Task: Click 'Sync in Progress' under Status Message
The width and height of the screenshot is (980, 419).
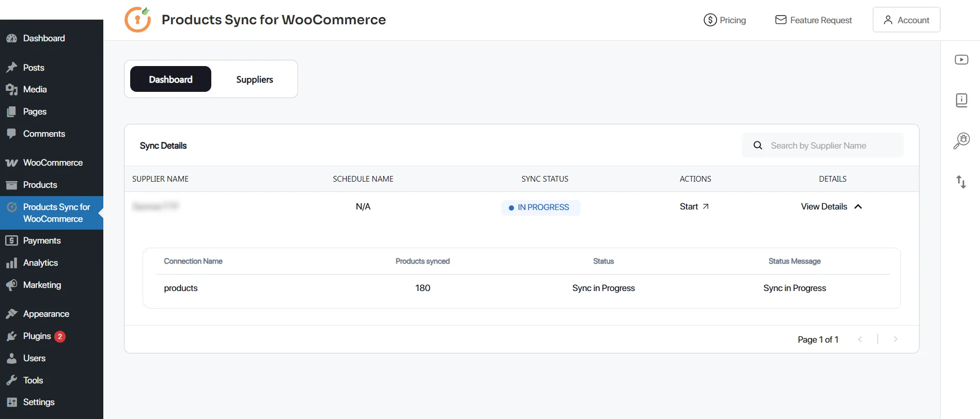Action: click(795, 288)
